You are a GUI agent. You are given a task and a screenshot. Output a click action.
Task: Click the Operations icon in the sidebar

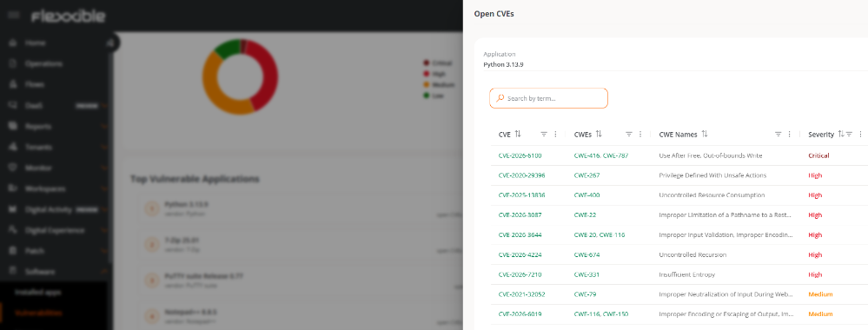click(13, 63)
